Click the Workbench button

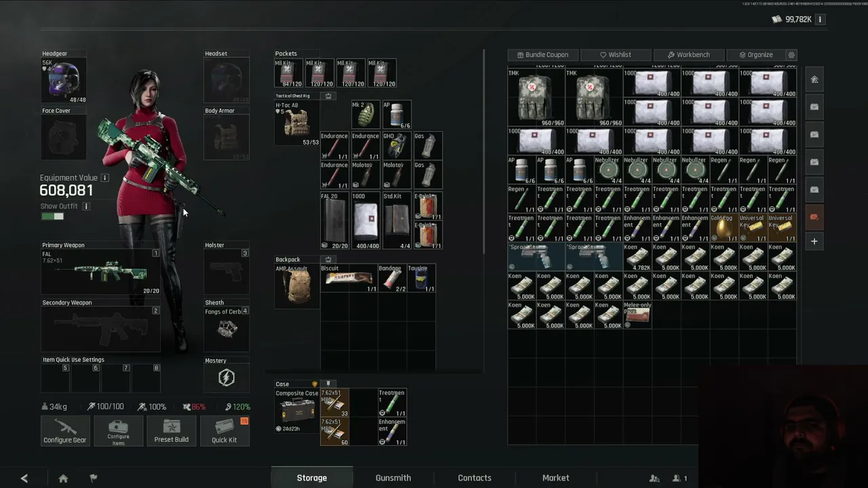688,55
